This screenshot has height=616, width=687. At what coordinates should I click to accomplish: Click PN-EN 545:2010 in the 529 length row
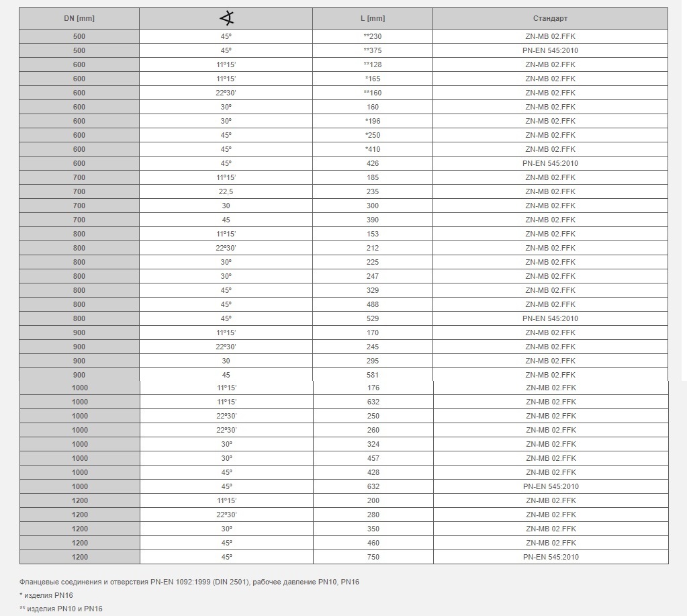pyautogui.click(x=550, y=318)
